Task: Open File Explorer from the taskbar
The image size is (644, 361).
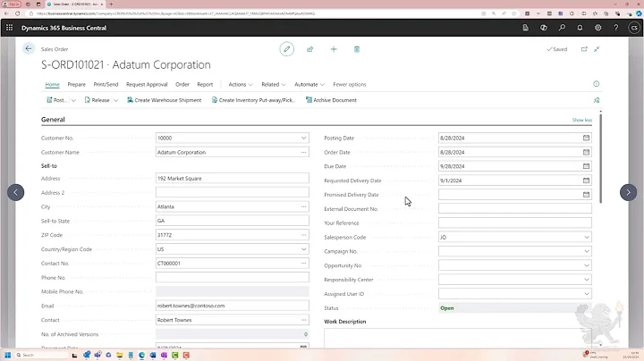Action: tap(120, 355)
